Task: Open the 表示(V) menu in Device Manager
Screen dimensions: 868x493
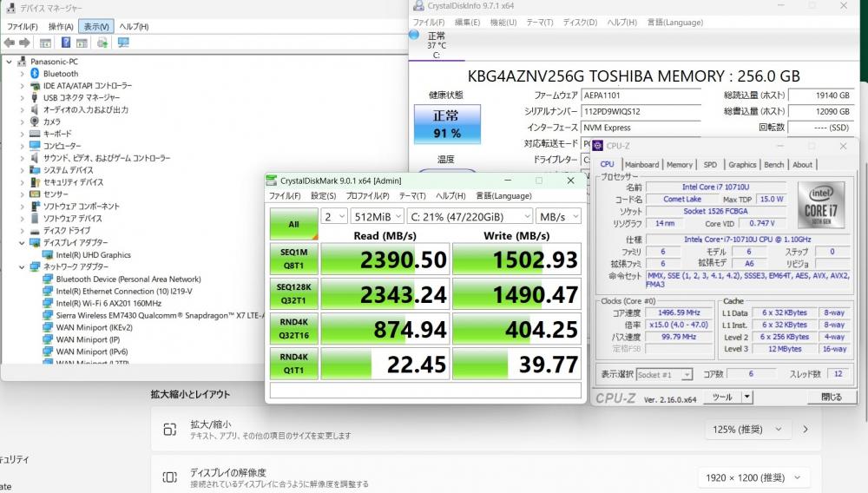Action: (96, 26)
